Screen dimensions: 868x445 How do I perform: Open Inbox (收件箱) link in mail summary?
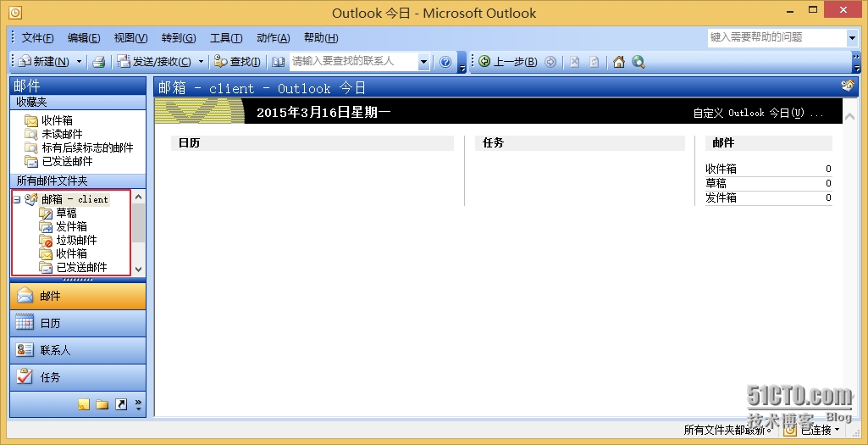[721, 169]
